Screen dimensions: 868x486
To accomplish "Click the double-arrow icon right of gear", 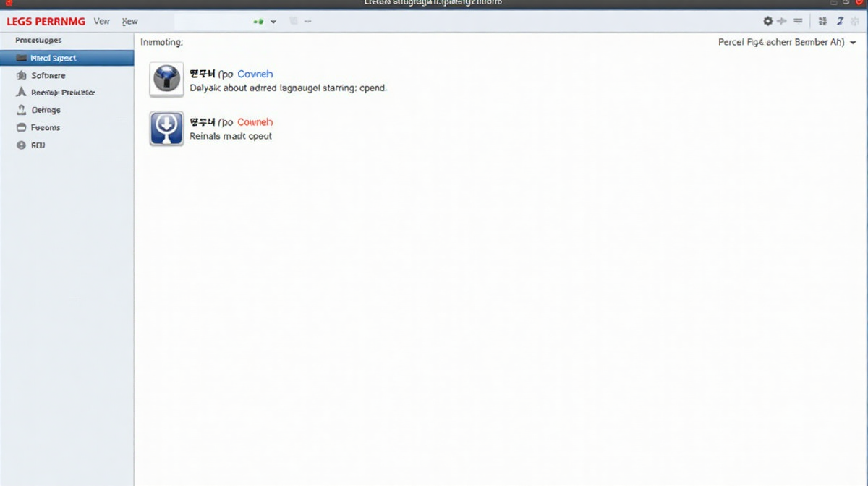I will (782, 22).
